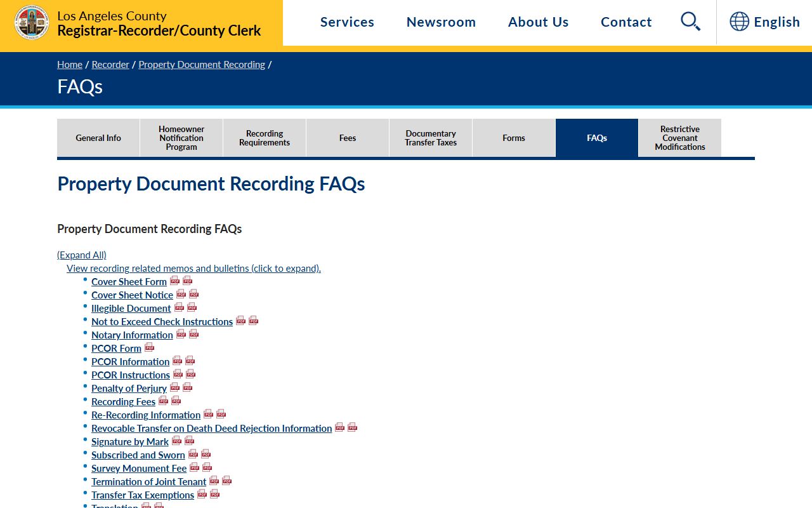Open the PCOR Form link
Image resolution: width=812 pixels, height=508 pixels.
point(116,348)
